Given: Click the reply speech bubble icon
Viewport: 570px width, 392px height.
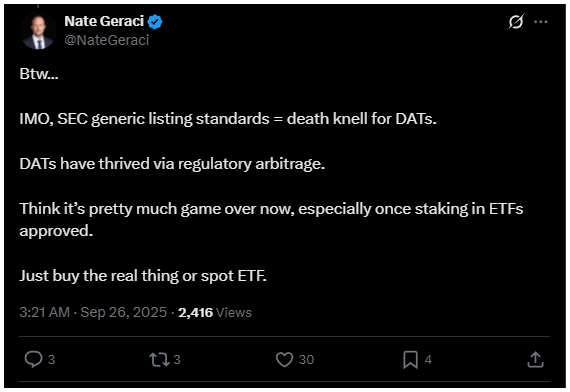Looking at the screenshot, I should tap(33, 359).
